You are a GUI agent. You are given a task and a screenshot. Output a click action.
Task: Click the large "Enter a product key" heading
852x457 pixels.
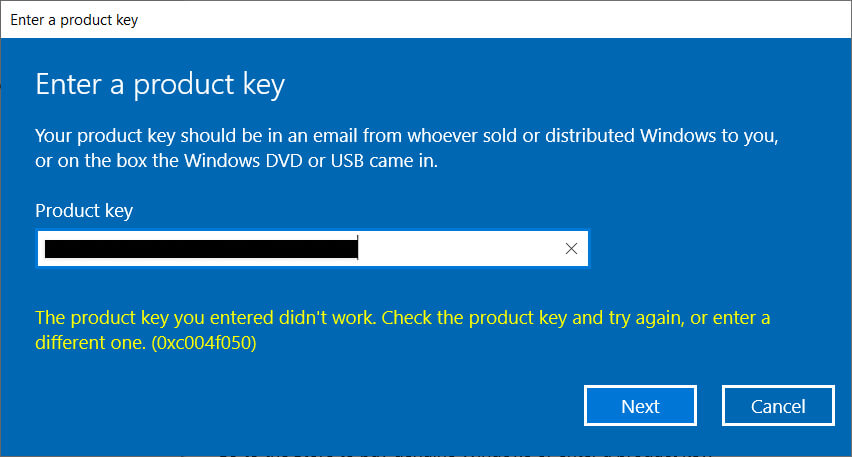point(160,85)
